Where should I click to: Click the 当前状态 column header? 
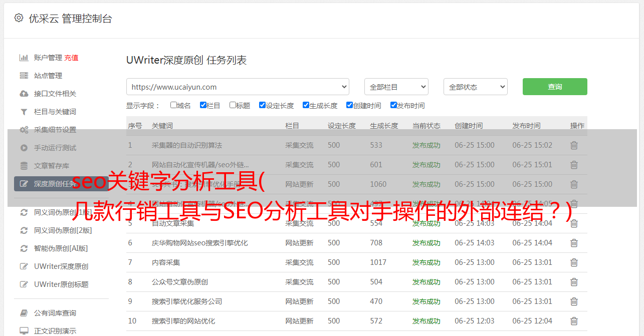coord(426,126)
